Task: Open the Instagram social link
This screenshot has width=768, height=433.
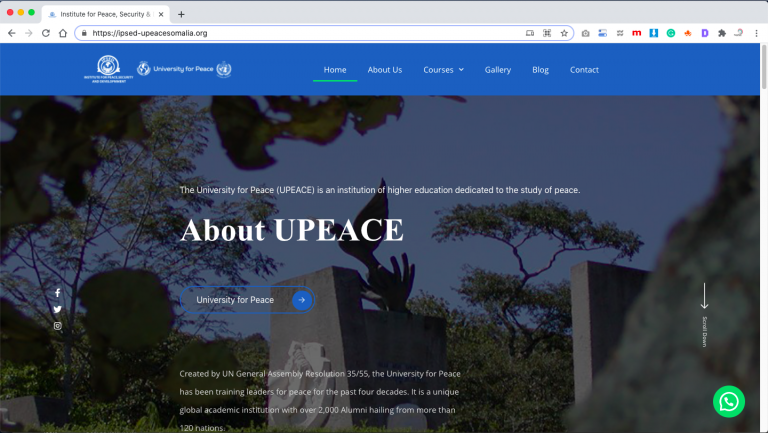Action: [x=57, y=326]
